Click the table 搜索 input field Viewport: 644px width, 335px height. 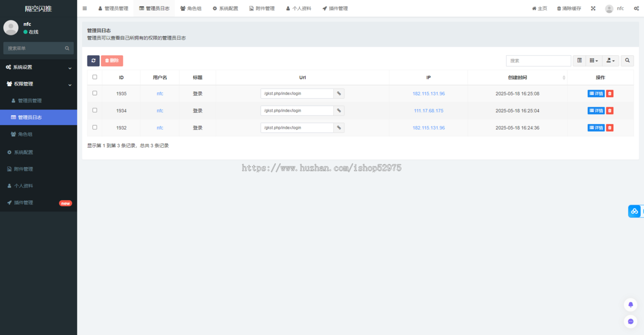coord(538,61)
